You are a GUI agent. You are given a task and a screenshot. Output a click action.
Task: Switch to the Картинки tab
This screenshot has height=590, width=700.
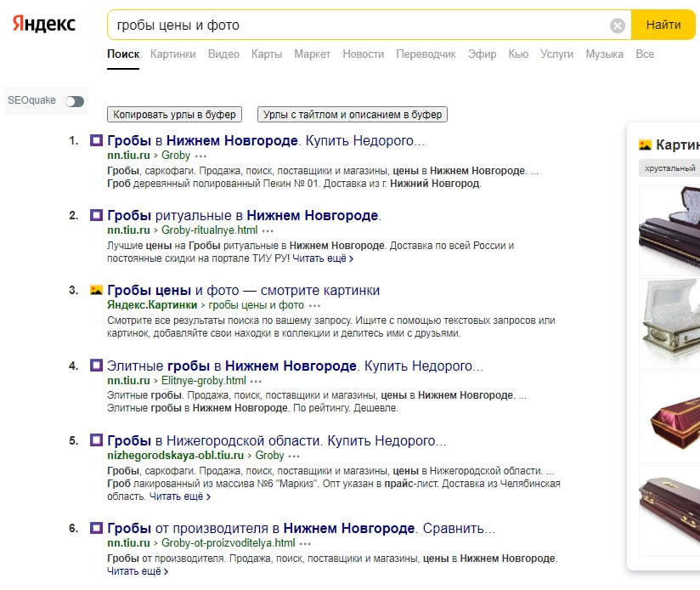point(172,54)
